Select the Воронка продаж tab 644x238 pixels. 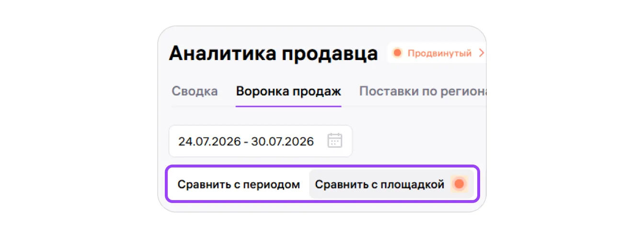[x=288, y=91]
